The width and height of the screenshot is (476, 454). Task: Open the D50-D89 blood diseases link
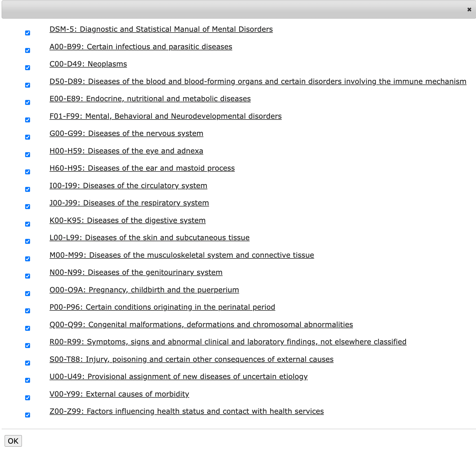click(x=258, y=82)
